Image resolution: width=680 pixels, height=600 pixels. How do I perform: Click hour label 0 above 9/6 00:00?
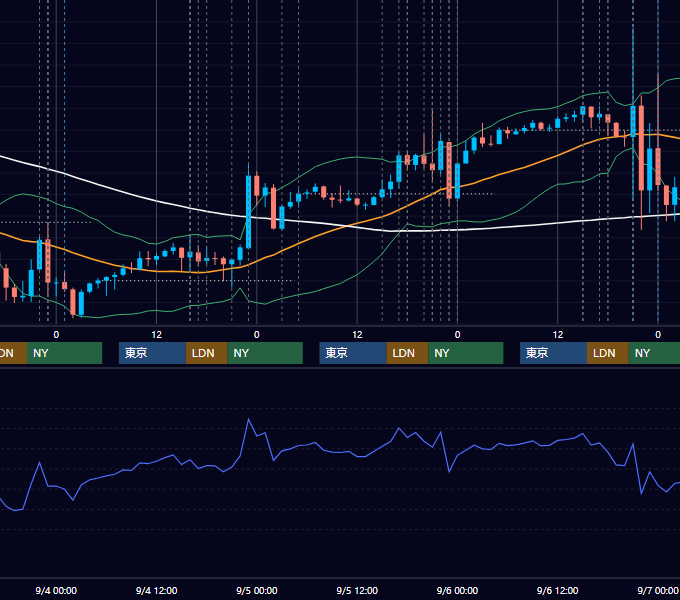[457, 335]
